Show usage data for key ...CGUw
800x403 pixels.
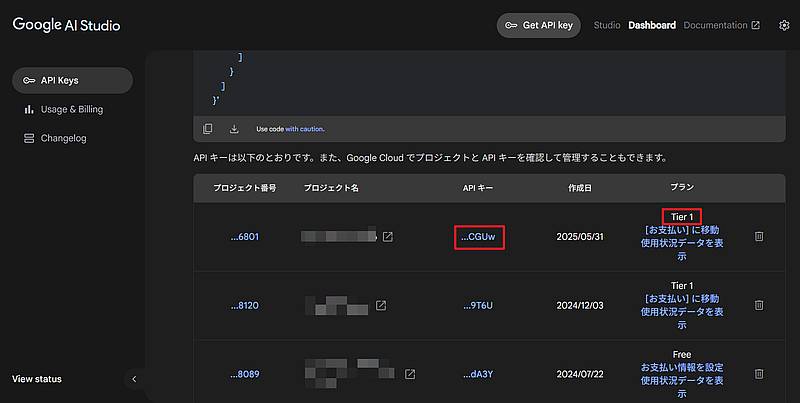click(x=682, y=249)
